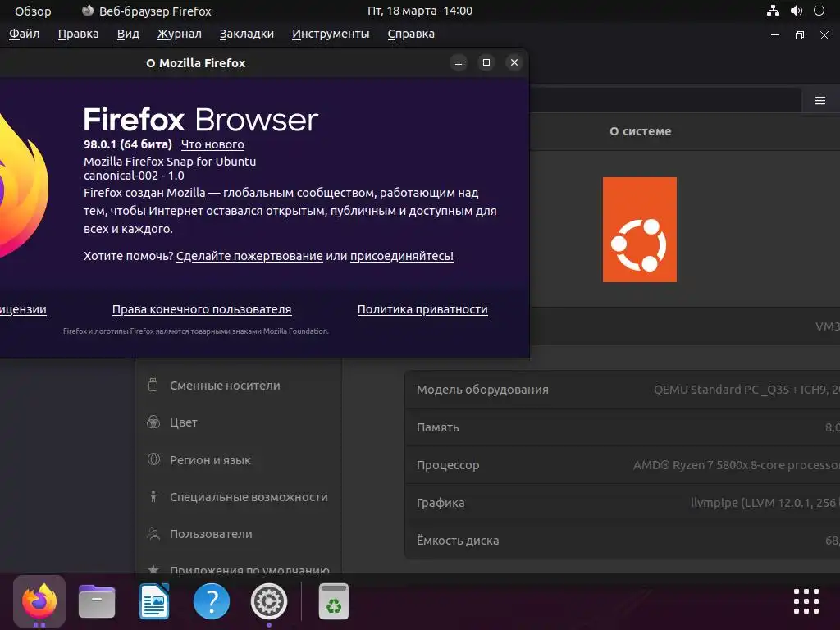The height and width of the screenshot is (630, 840).
Task: Open the Файл menu
Action: point(24,34)
